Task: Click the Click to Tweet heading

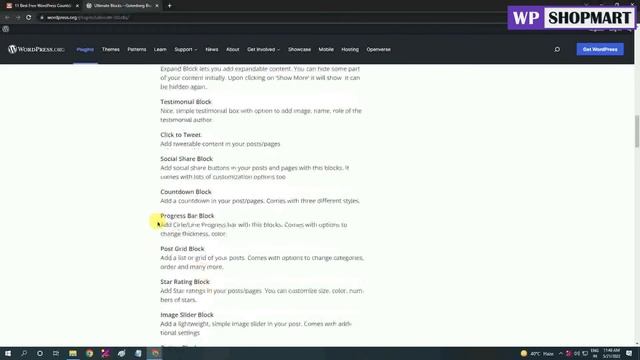Action: pos(180,135)
